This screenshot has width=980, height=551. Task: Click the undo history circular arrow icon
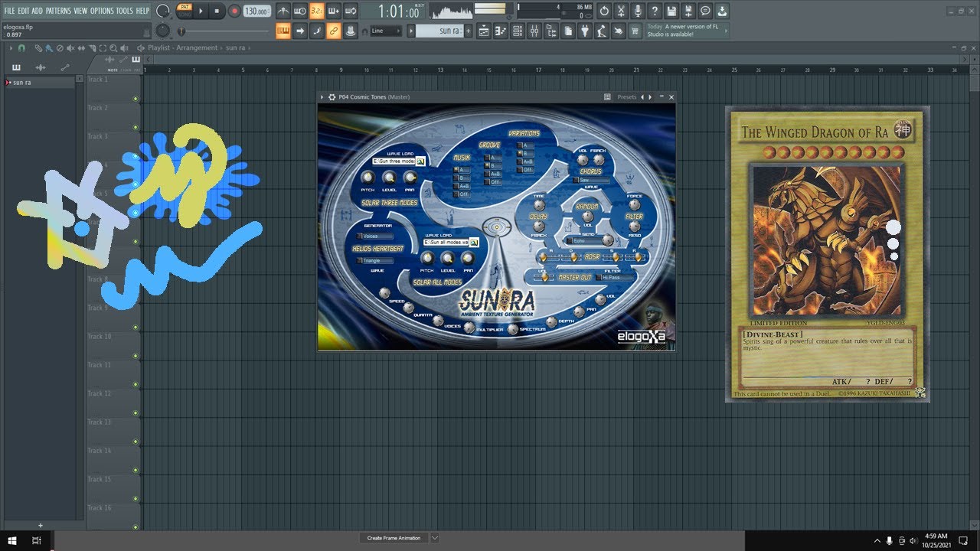point(604,11)
